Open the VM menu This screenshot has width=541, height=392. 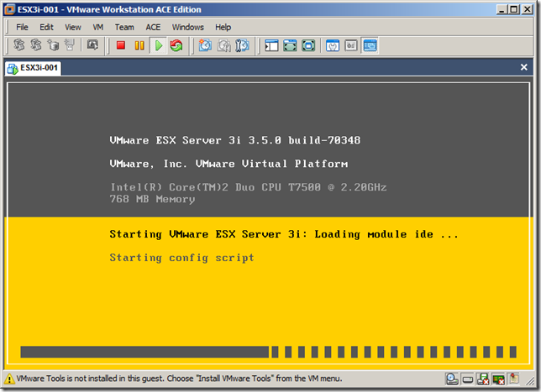point(98,27)
